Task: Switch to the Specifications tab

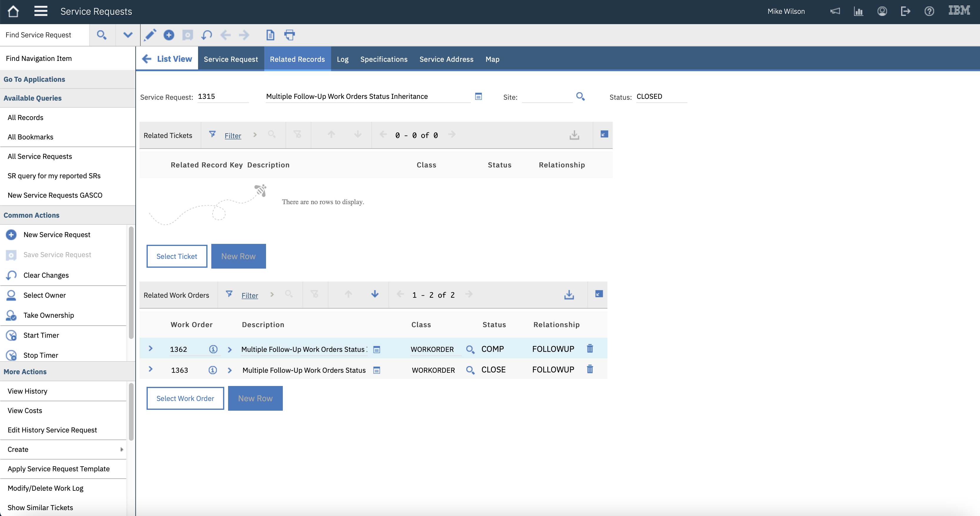Action: click(x=383, y=59)
